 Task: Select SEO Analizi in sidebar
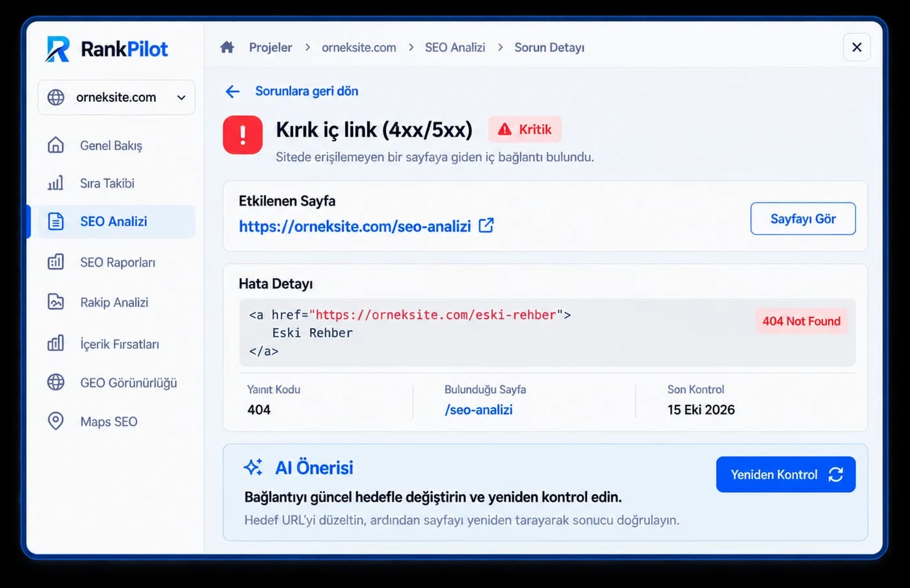point(116,222)
